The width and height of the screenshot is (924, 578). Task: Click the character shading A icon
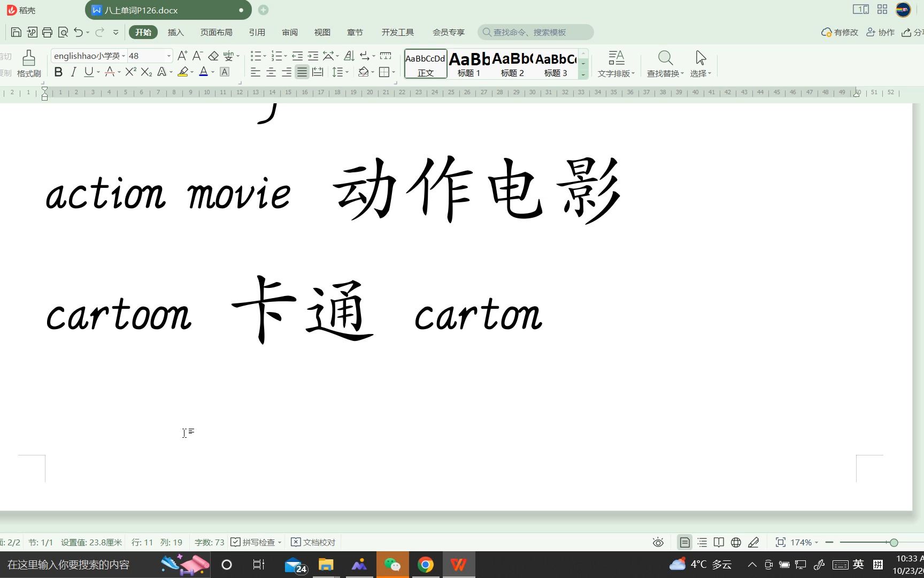(225, 72)
